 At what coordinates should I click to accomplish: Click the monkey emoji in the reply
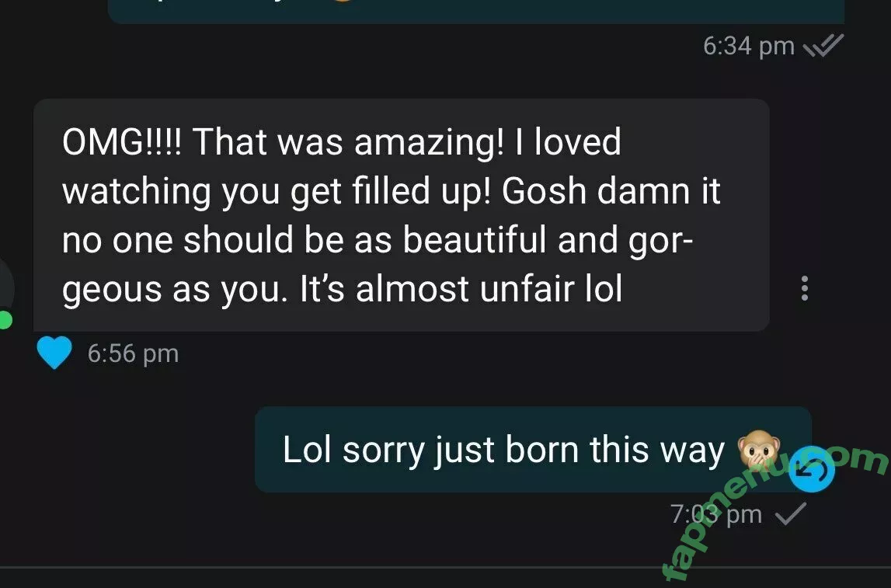point(759,450)
